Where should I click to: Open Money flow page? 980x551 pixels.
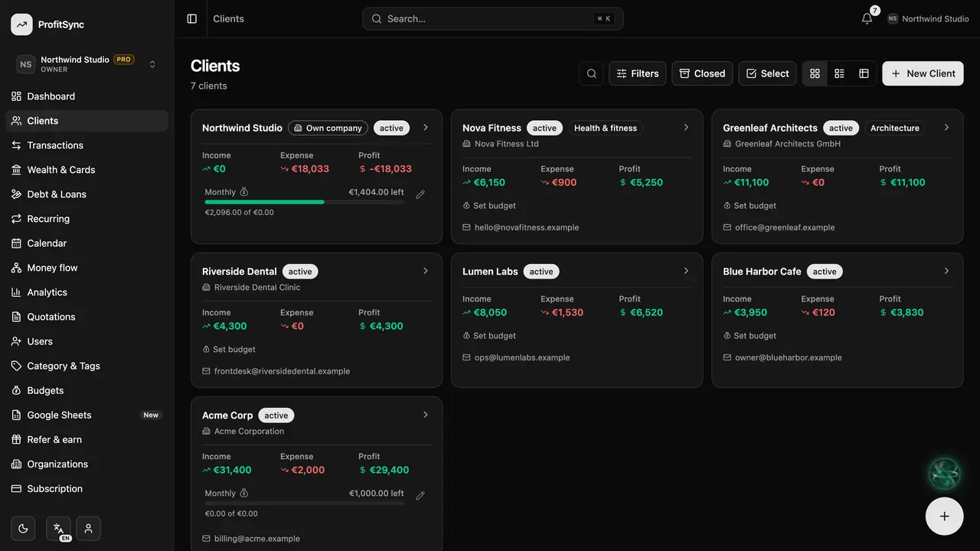pos(87,268)
